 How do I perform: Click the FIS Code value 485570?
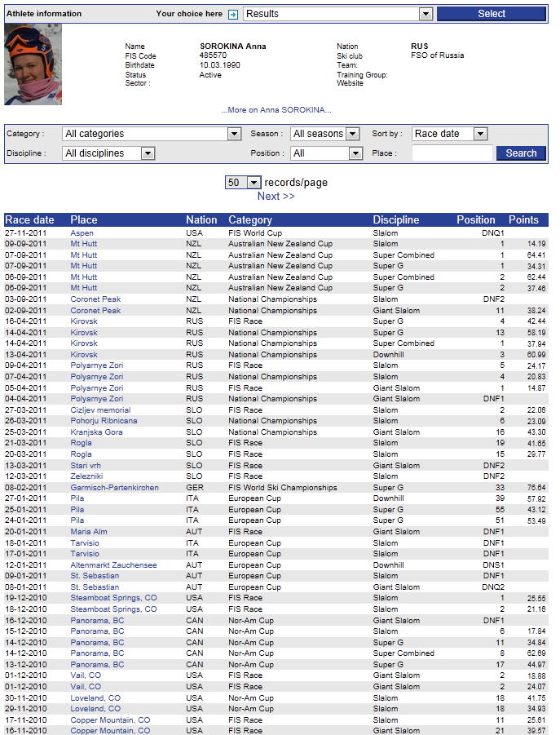click(x=213, y=55)
